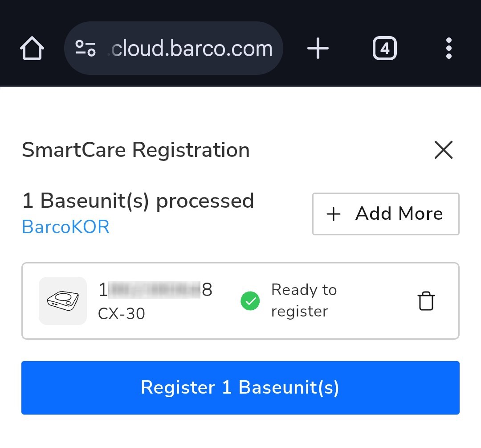
Task: Open the tab switcher showing 4 tabs
Action: pyautogui.click(x=385, y=48)
